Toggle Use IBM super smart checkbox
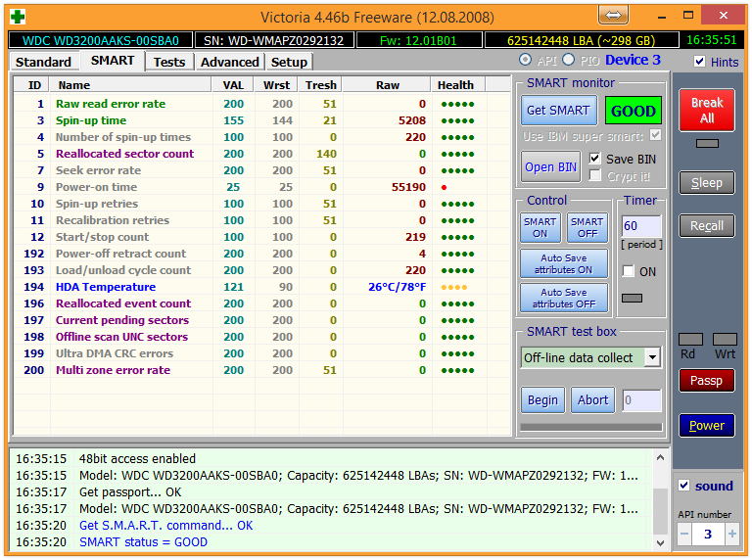 pos(655,135)
